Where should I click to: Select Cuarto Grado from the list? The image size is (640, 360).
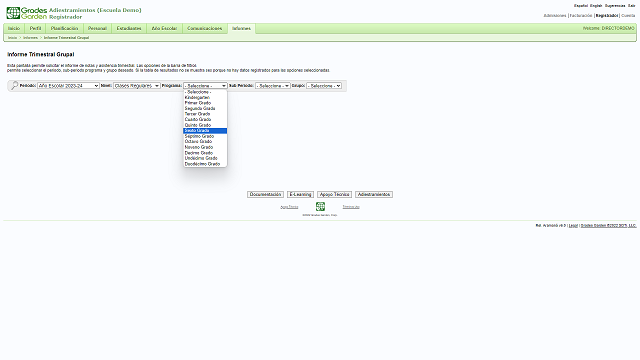click(x=205, y=120)
